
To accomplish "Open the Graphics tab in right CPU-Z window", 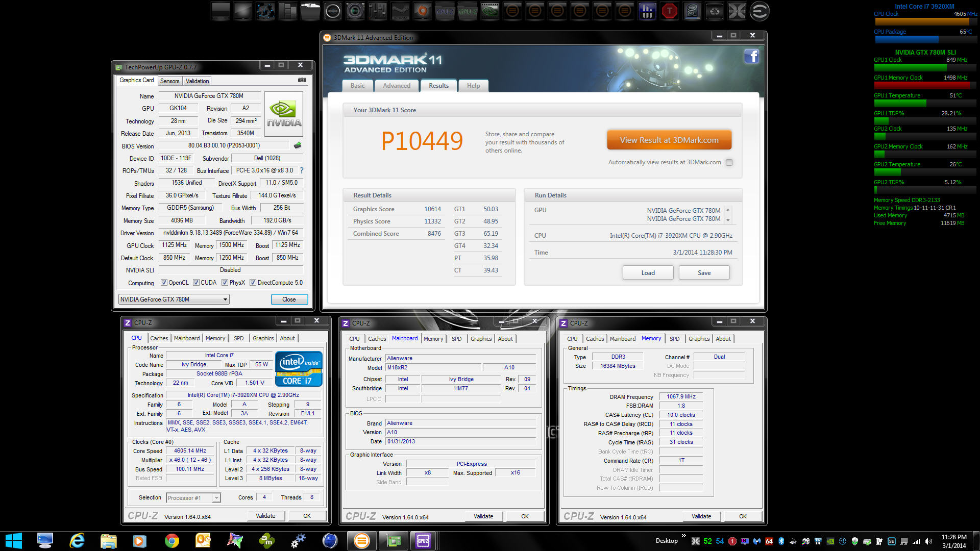I will coord(699,339).
